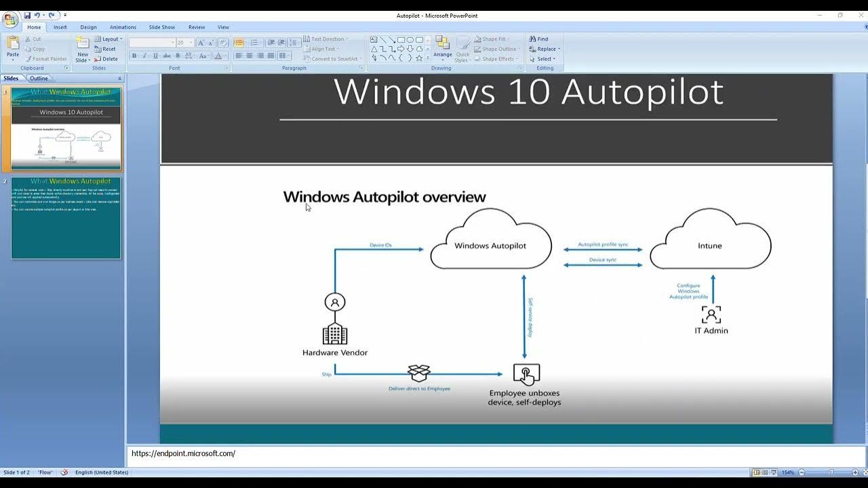The width and height of the screenshot is (868, 488).
Task: Toggle numbered list
Action: click(x=256, y=42)
